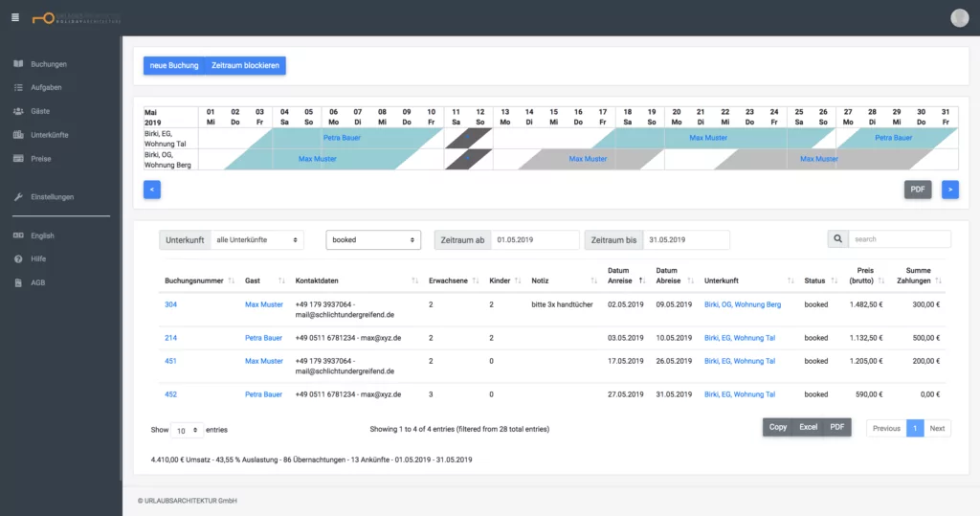Open booking number 214

pos(170,338)
